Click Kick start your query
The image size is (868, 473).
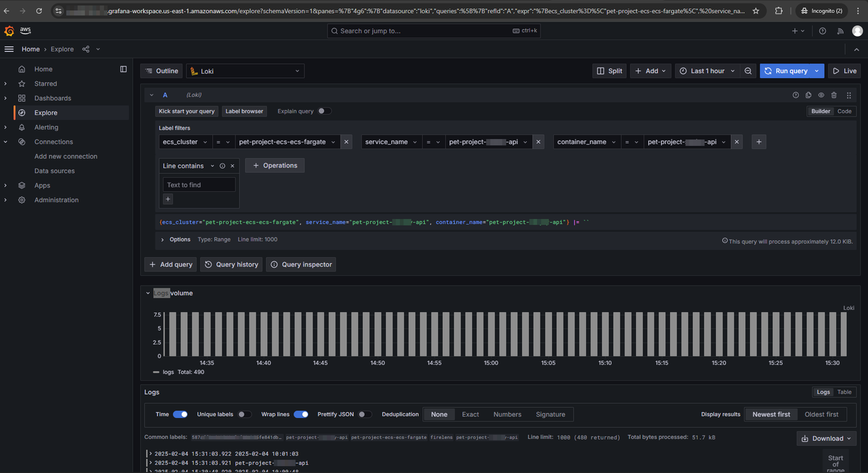pyautogui.click(x=186, y=111)
